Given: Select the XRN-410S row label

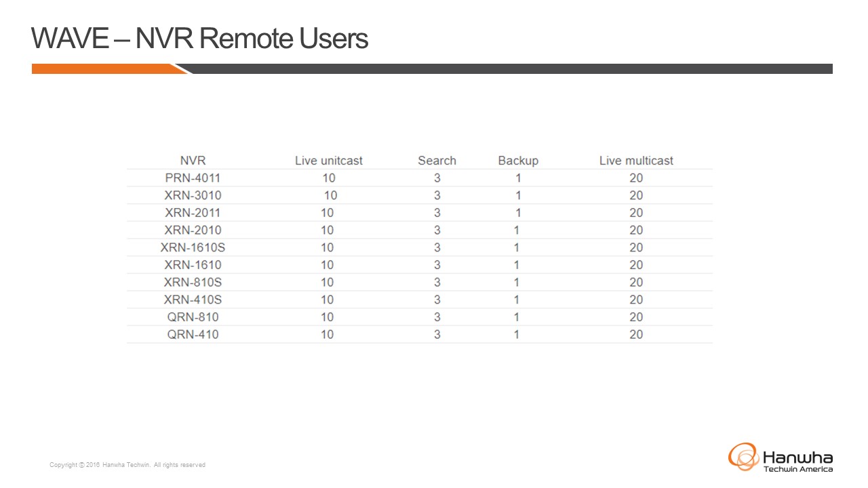Looking at the screenshot, I should (x=193, y=300).
